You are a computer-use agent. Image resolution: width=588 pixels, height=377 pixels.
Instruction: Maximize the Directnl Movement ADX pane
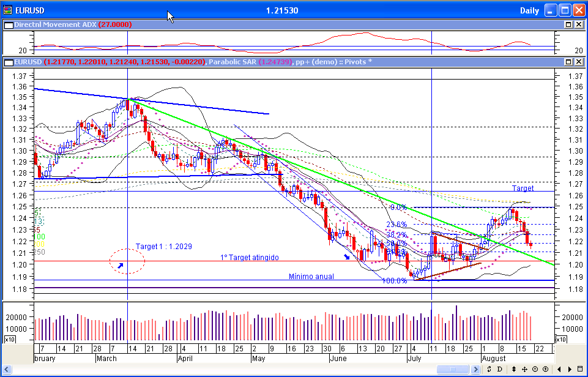point(568,24)
